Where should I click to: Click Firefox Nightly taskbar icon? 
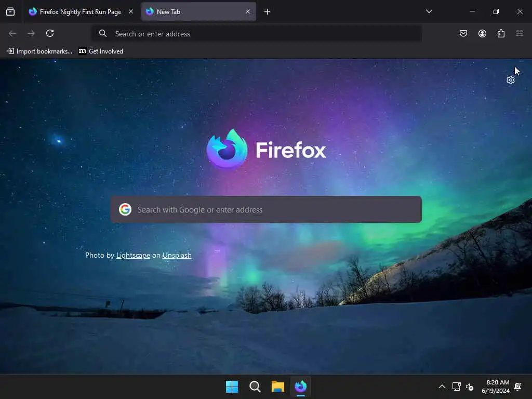(301, 387)
